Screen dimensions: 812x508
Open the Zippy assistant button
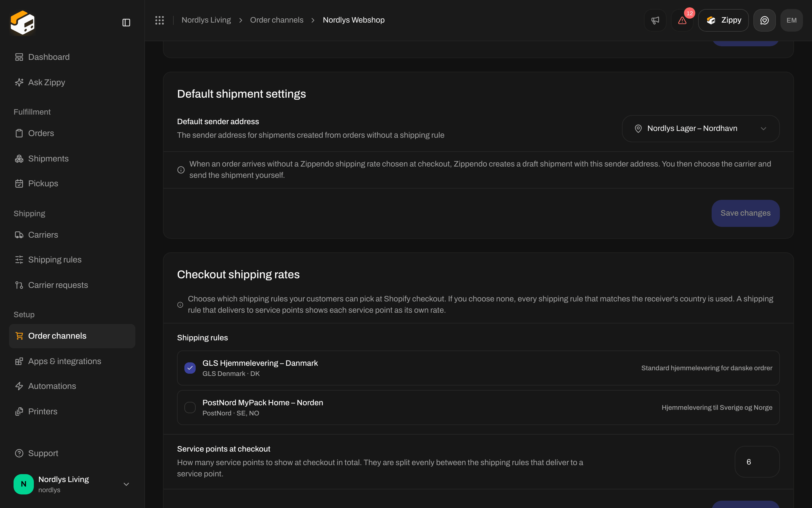coord(723,20)
